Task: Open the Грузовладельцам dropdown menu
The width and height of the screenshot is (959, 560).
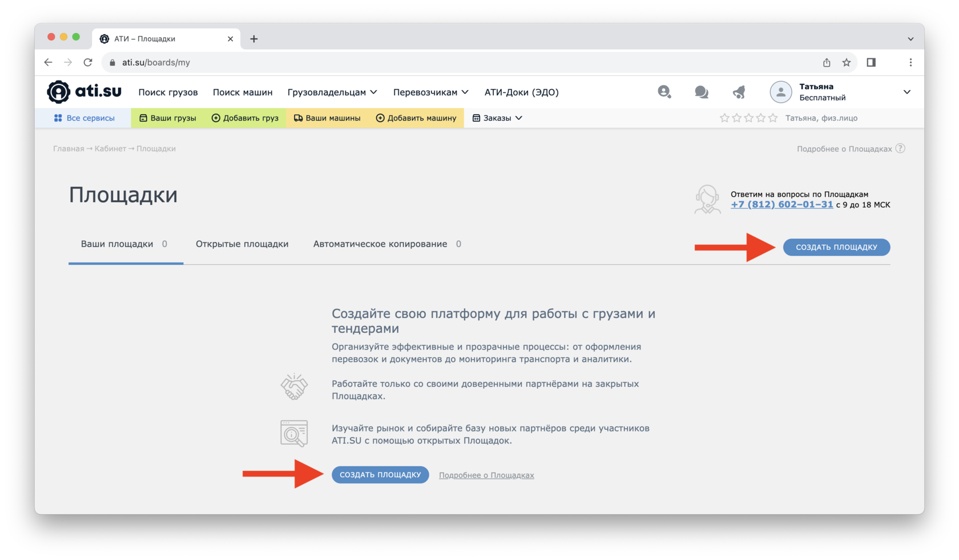Action: point(332,92)
